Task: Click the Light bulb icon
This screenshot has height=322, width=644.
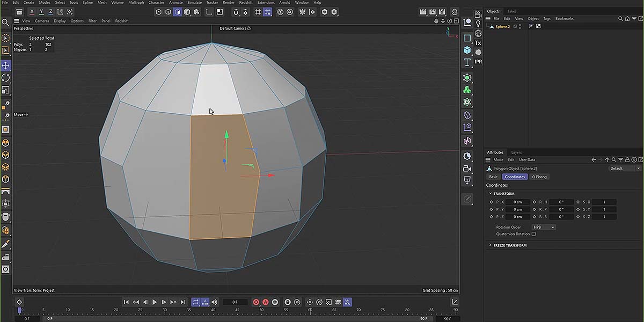Action: [478, 24]
